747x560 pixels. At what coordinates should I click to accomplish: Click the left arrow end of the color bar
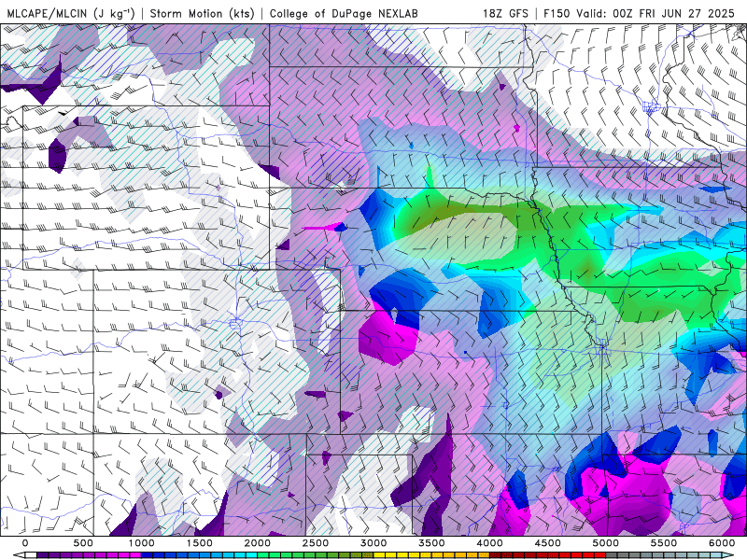19,554
